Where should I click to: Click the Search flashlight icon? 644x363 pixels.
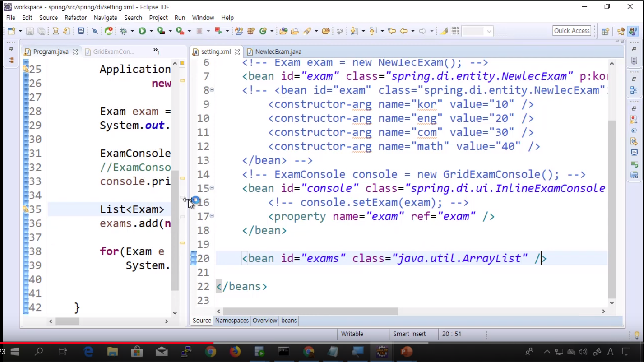(308, 31)
